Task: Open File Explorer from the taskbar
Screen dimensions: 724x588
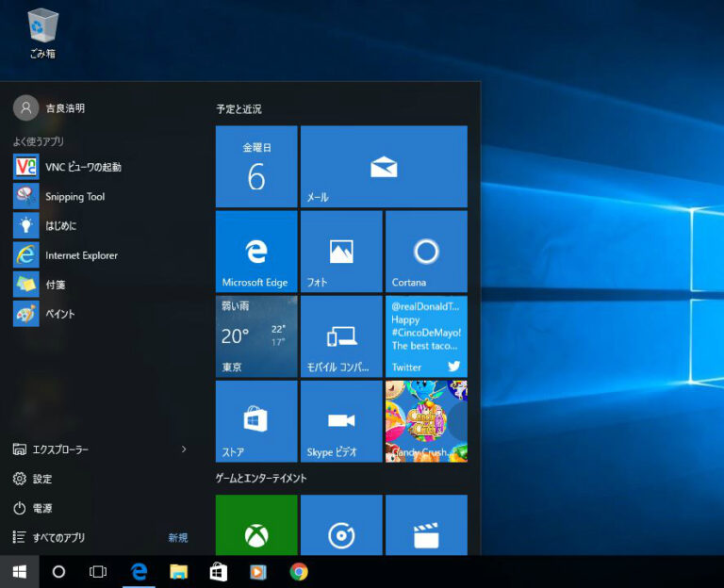Action: [x=179, y=572]
